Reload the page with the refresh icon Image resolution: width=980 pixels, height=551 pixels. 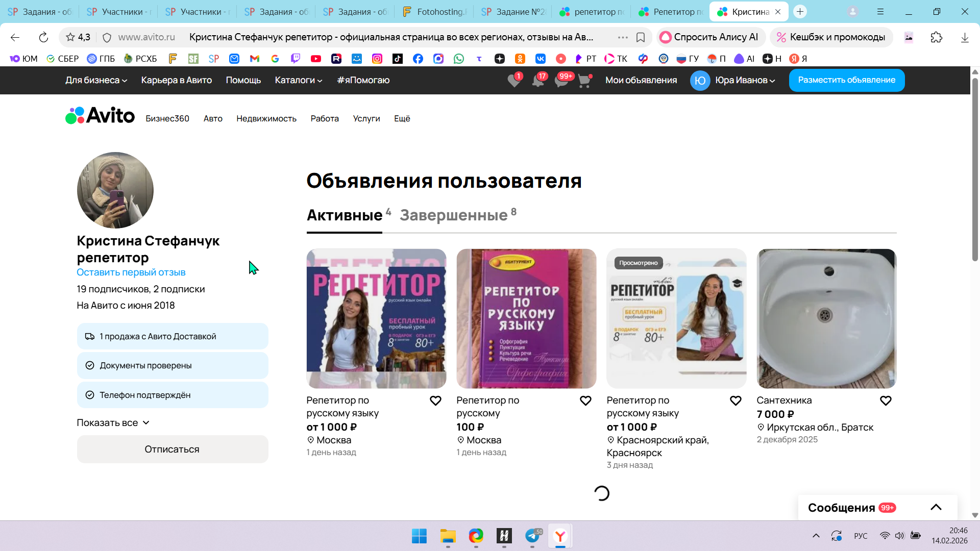43,37
